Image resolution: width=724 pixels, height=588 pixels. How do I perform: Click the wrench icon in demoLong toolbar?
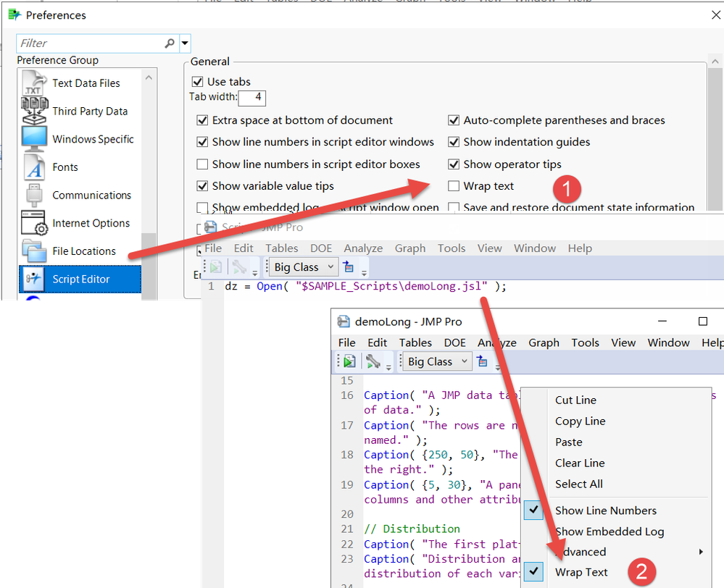click(373, 361)
